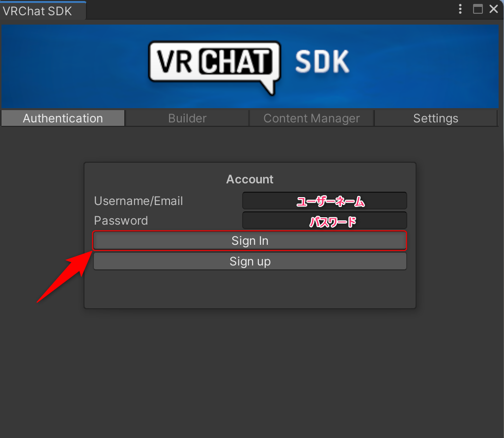Screen dimensions: 504x438
Task: Click the VRChat speech bubble logo
Action: pyautogui.click(x=215, y=67)
